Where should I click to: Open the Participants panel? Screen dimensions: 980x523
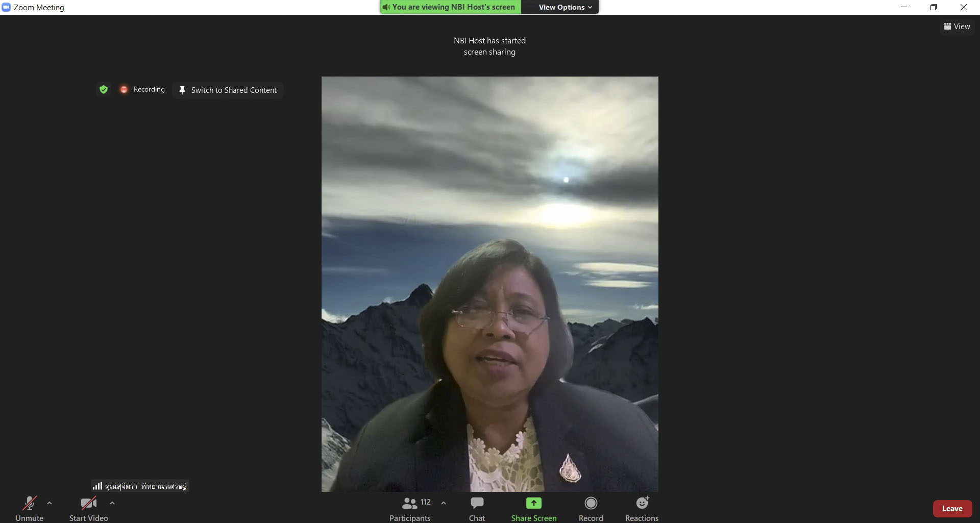point(410,509)
